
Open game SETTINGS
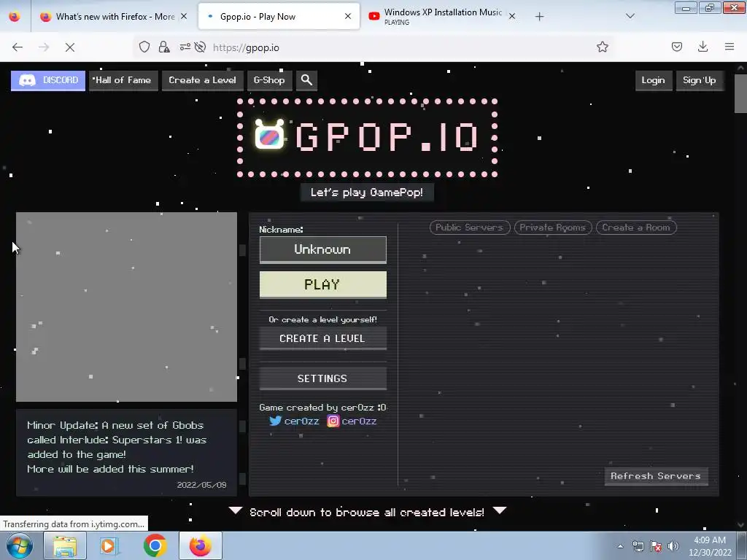(x=323, y=378)
